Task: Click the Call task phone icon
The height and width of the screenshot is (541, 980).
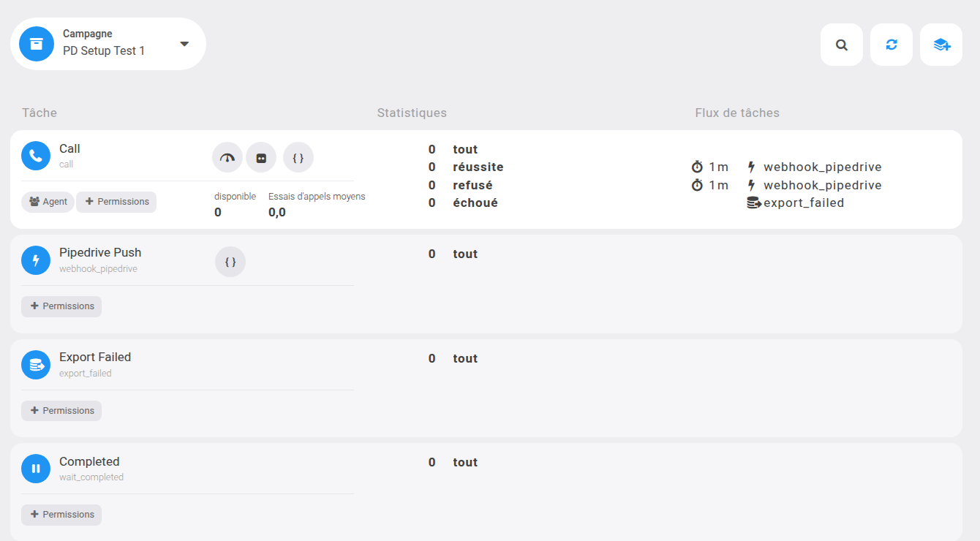Action: 36,156
